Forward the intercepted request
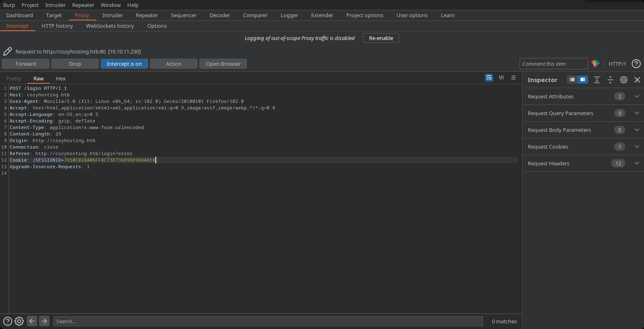The height and width of the screenshot is (329, 644). (x=26, y=64)
